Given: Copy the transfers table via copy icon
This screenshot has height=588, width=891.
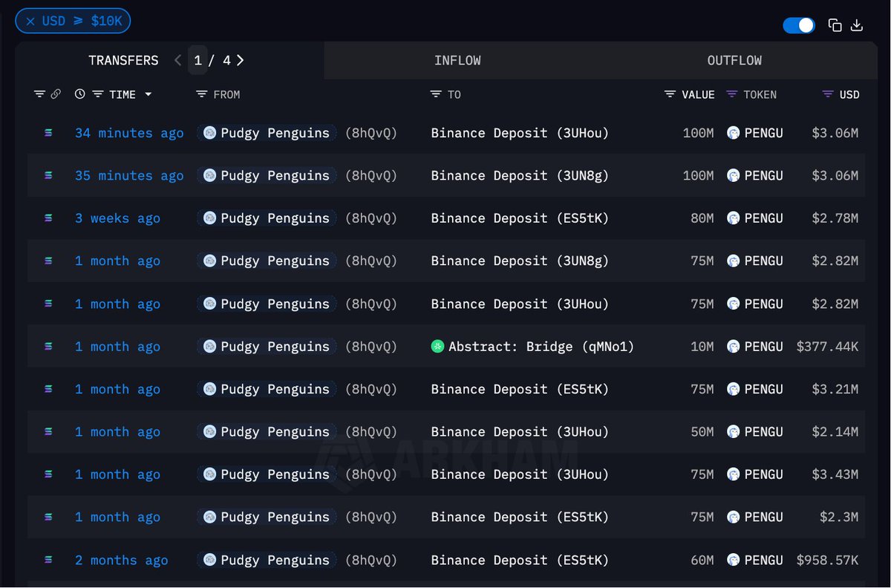Looking at the screenshot, I should [835, 25].
